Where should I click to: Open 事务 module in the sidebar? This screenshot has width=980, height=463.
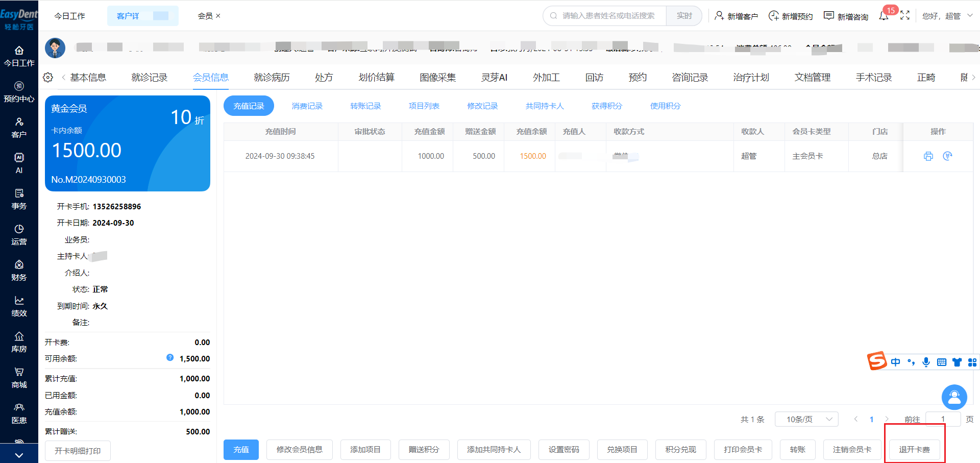point(19,199)
